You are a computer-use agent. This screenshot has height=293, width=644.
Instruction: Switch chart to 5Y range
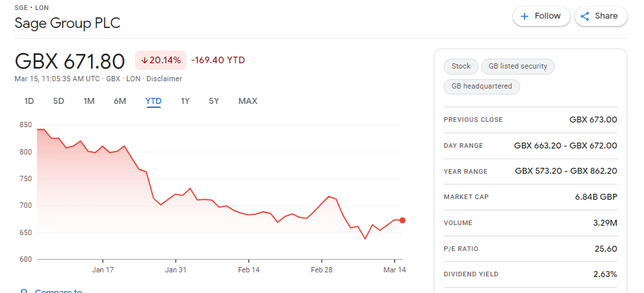[x=214, y=101]
